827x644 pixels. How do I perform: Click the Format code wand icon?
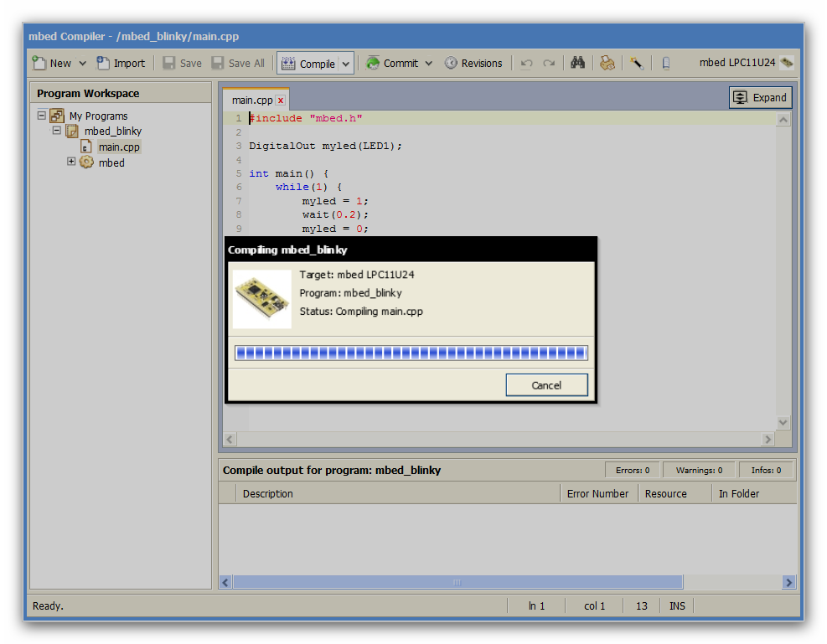[637, 64]
